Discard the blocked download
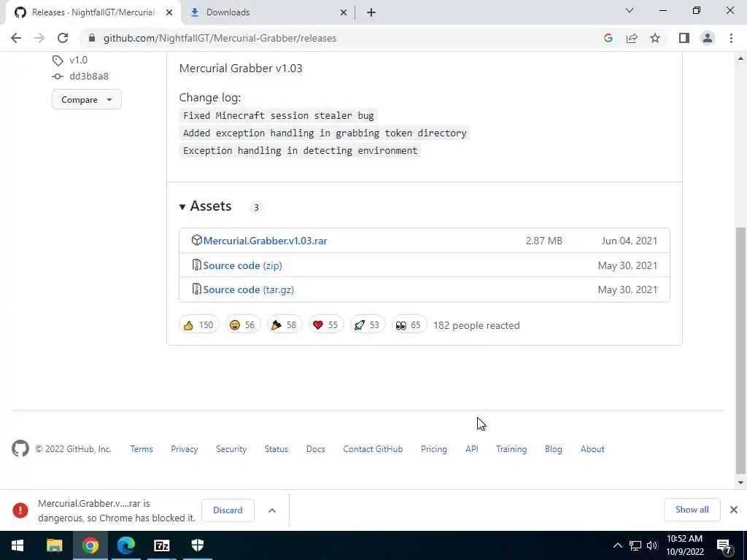This screenshot has height=560, width=747. (228, 510)
